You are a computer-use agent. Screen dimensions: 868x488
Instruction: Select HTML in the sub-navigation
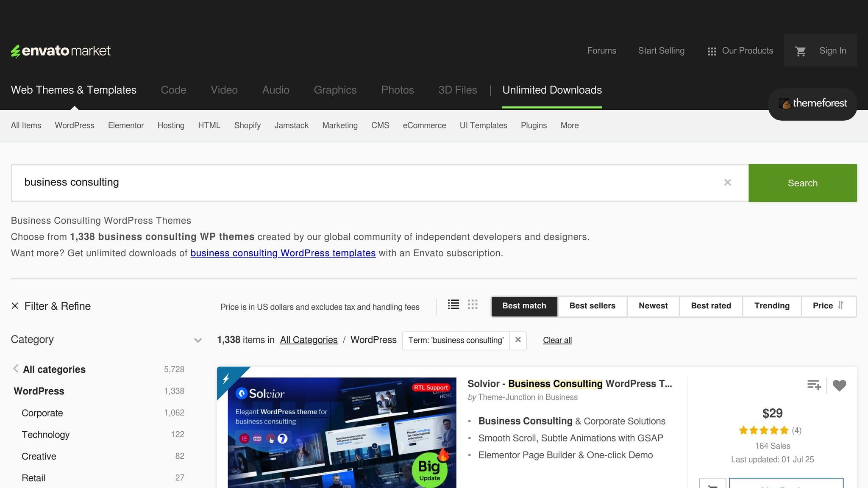(x=209, y=125)
